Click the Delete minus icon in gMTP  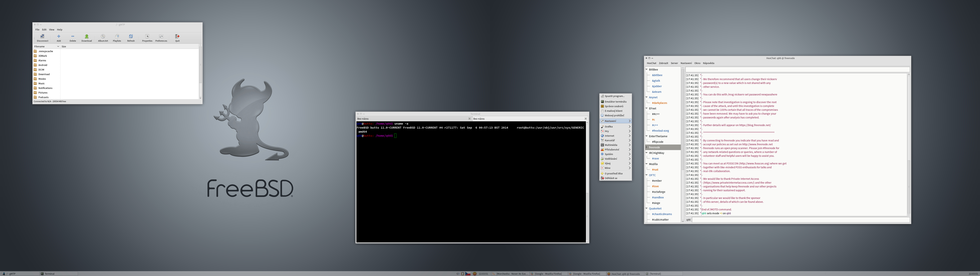click(73, 37)
